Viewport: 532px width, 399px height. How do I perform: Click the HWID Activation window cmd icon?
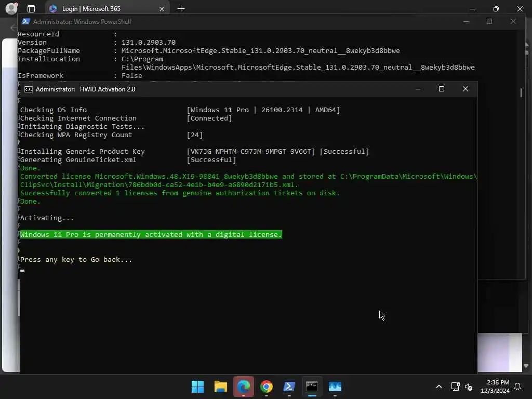(28, 89)
